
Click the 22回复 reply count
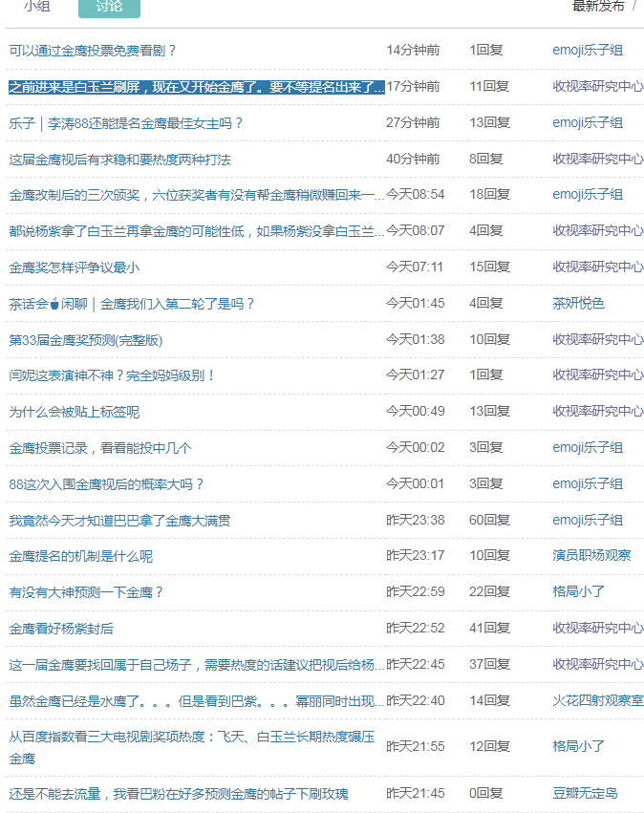[489, 591]
